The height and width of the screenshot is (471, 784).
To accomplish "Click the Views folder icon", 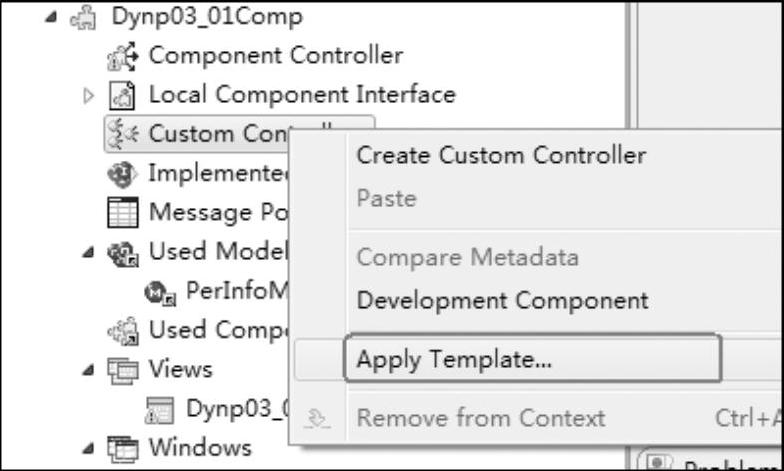I will click(x=122, y=370).
